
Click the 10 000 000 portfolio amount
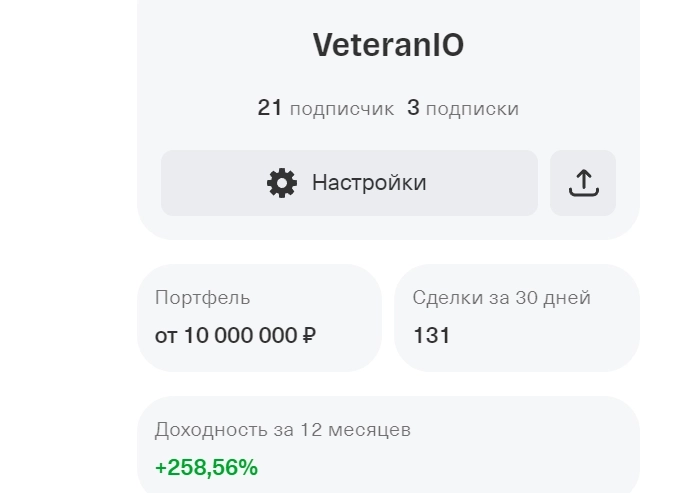tap(240, 335)
